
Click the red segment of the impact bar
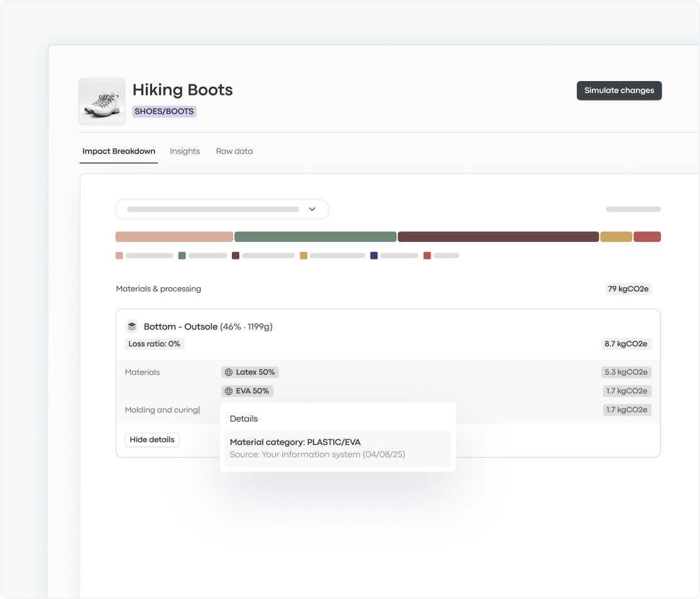coord(647,237)
